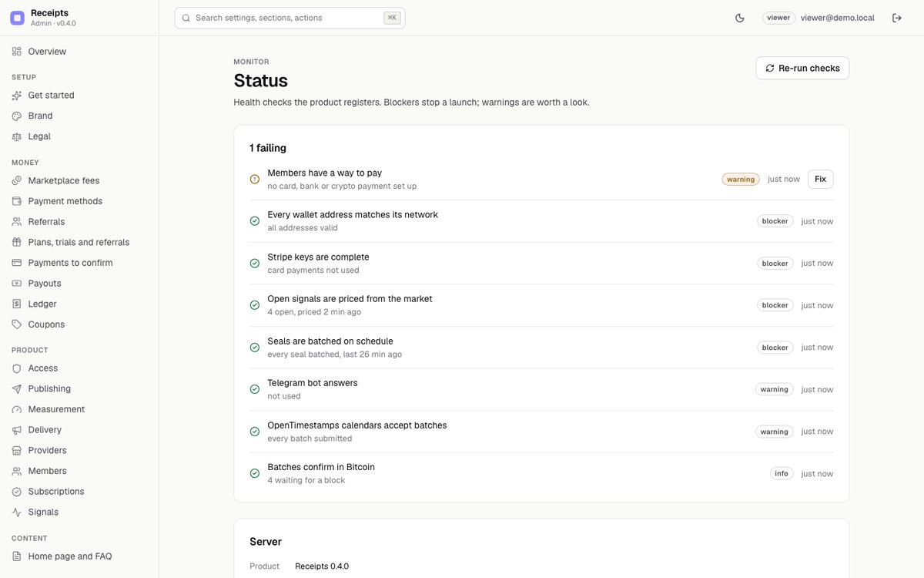This screenshot has width=924, height=578.
Task: Click the info badge on Batches confirm in Bitcoin
Action: (x=782, y=474)
